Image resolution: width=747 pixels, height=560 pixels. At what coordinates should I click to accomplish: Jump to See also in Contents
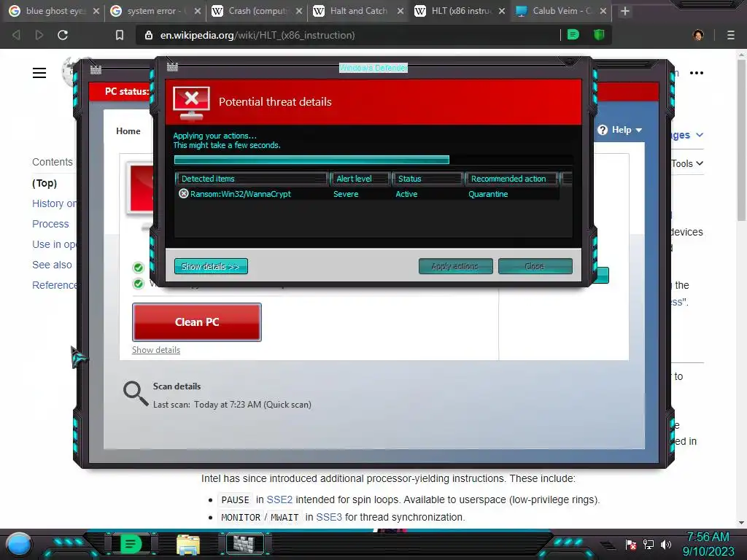pos(52,265)
